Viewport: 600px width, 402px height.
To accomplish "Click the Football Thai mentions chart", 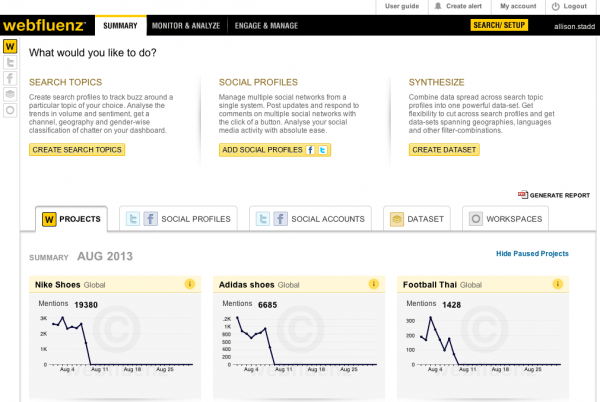I will (484, 343).
